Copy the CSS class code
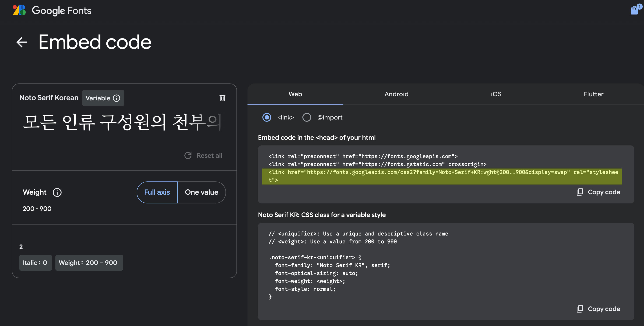The width and height of the screenshot is (644, 326). [x=598, y=309]
